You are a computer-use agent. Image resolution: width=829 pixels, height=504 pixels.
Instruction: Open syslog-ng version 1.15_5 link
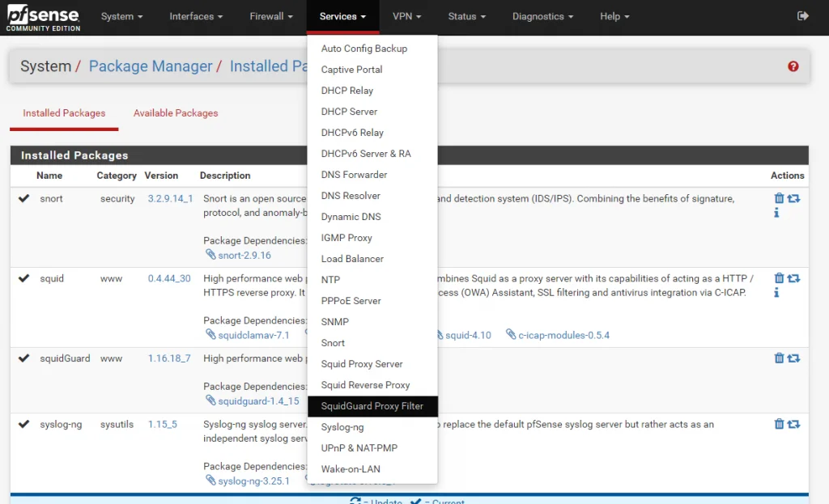(162, 424)
